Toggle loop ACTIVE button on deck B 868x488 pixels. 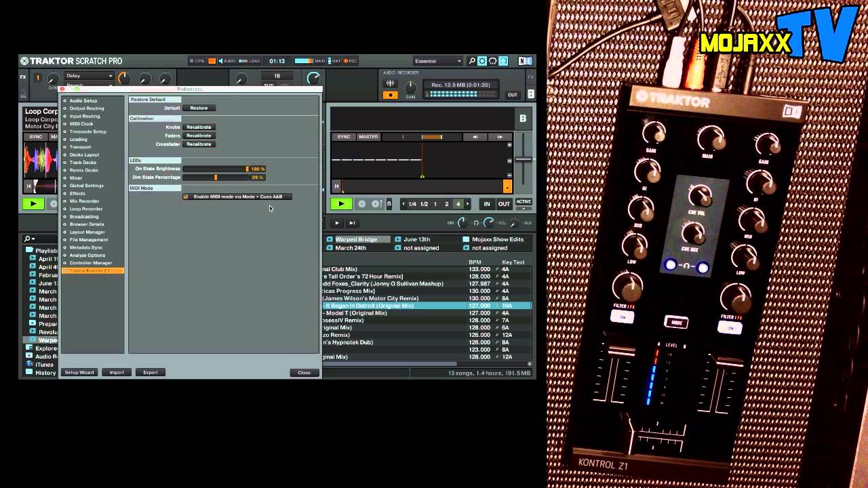tap(524, 202)
